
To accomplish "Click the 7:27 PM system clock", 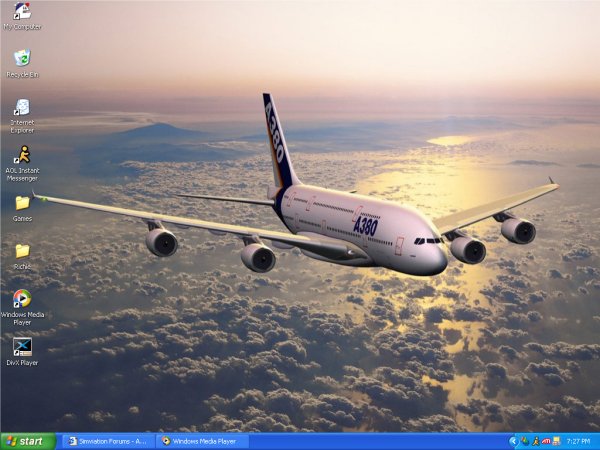I will pos(579,441).
